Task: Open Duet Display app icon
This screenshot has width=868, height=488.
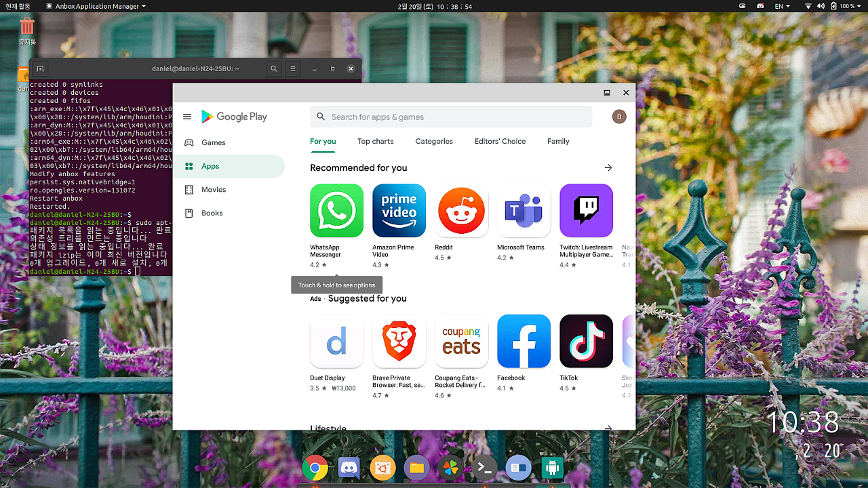Action: (x=336, y=342)
